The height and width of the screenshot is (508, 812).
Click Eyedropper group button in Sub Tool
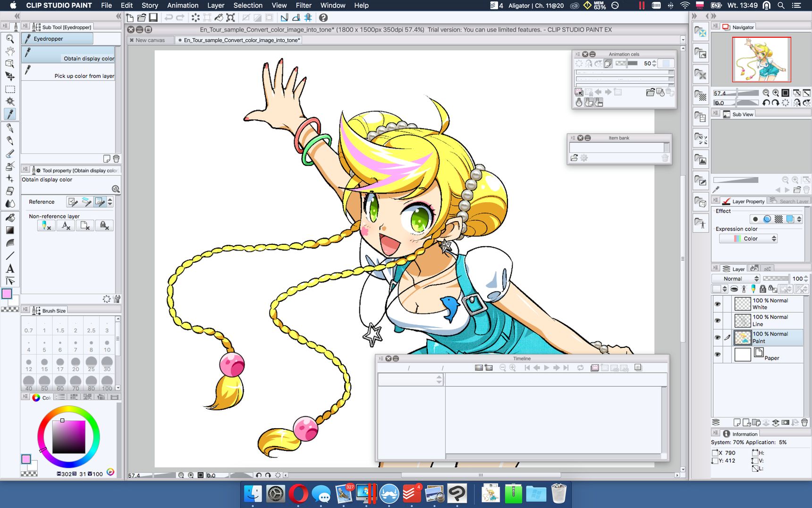pos(58,39)
